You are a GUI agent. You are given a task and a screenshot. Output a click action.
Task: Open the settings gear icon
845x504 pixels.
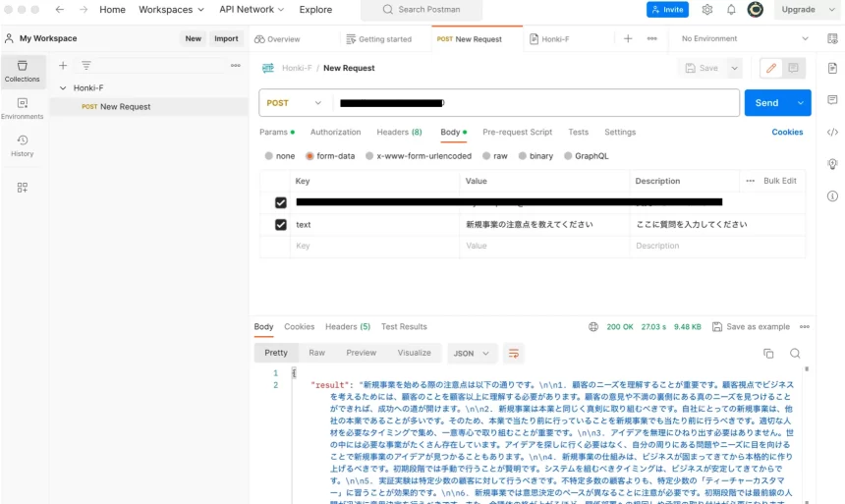(707, 10)
